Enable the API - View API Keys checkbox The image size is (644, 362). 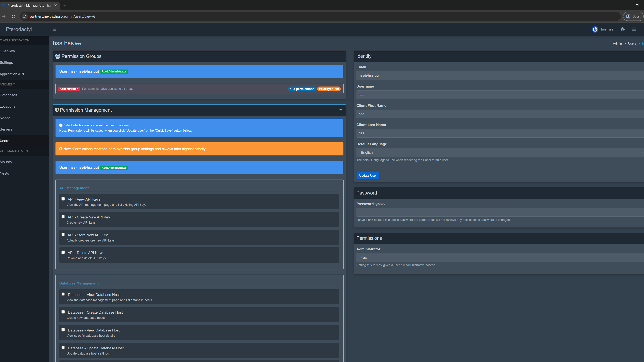[63, 199]
